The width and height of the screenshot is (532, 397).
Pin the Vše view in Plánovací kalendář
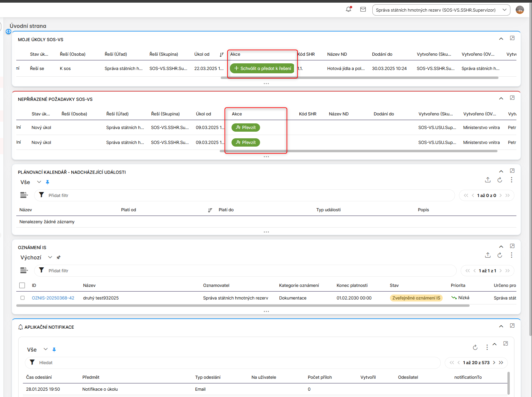47,182
